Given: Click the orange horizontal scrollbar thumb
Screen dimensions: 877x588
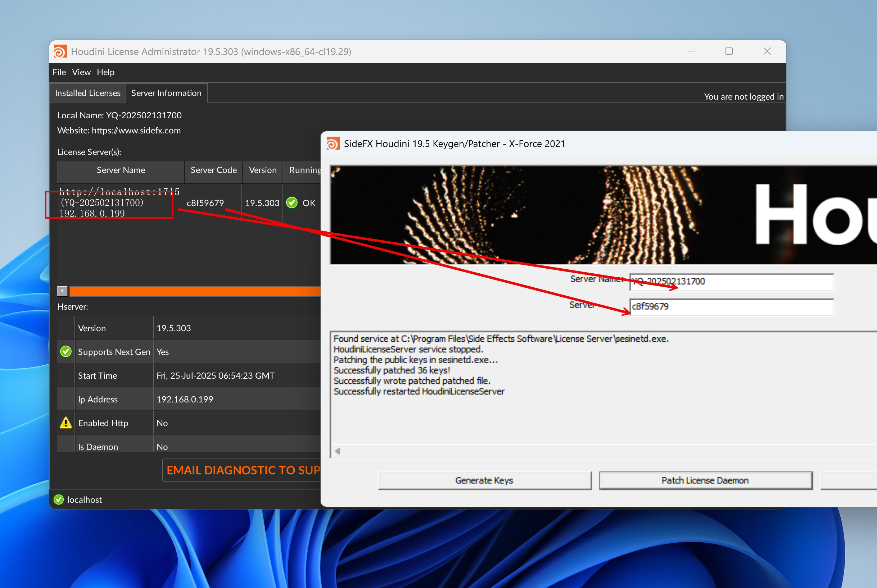Looking at the screenshot, I should (x=194, y=291).
